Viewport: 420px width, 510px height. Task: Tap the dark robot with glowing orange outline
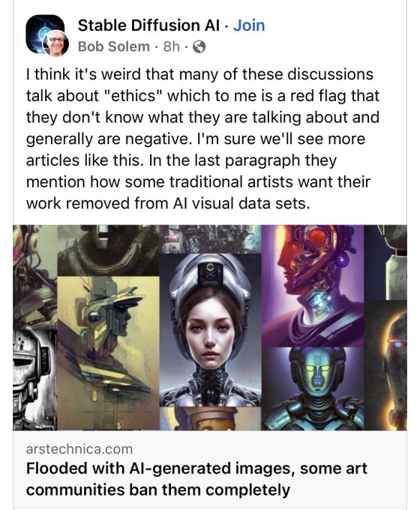(x=385, y=365)
